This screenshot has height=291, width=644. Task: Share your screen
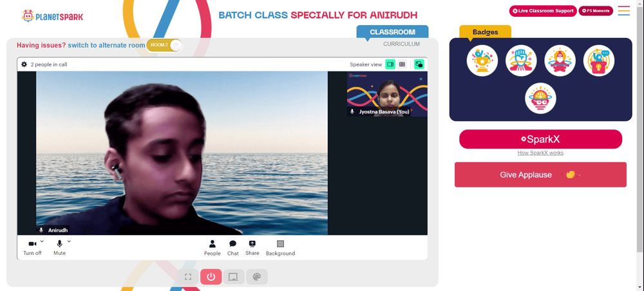pyautogui.click(x=252, y=248)
